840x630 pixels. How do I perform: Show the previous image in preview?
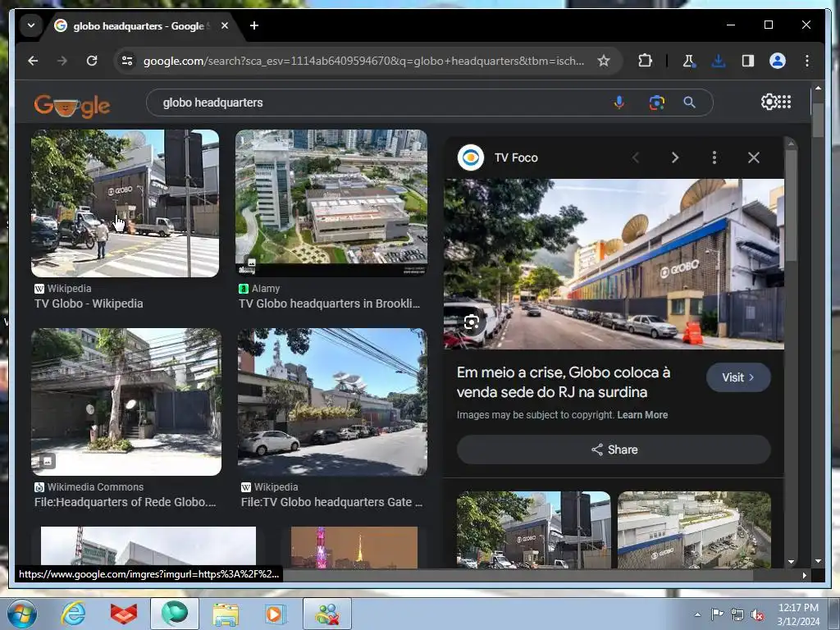tap(636, 157)
